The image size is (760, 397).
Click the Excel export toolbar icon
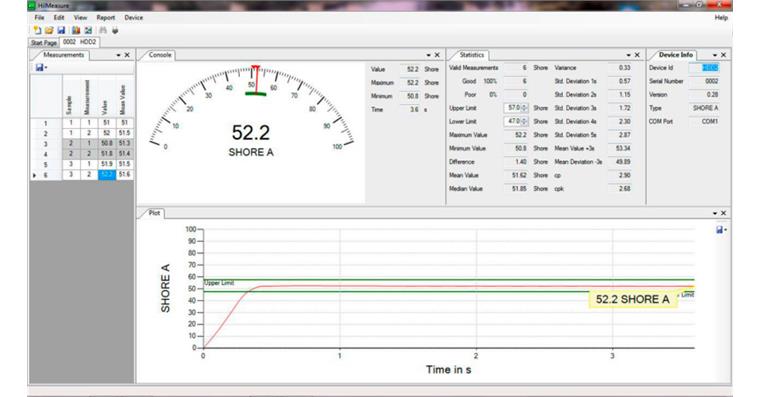(88, 31)
